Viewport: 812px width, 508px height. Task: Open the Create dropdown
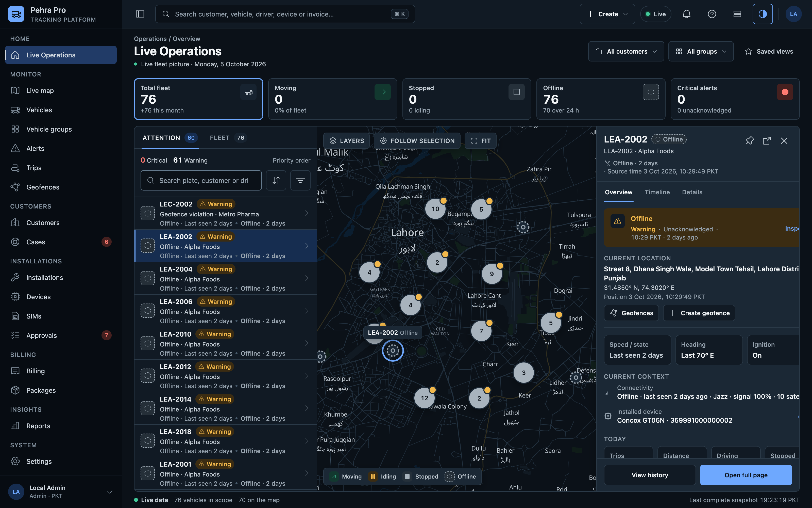pos(607,14)
